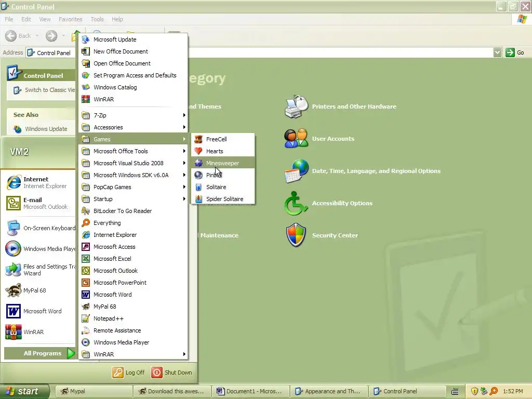
Task: Open Solitaire in the Games submenu
Action: pos(222,187)
